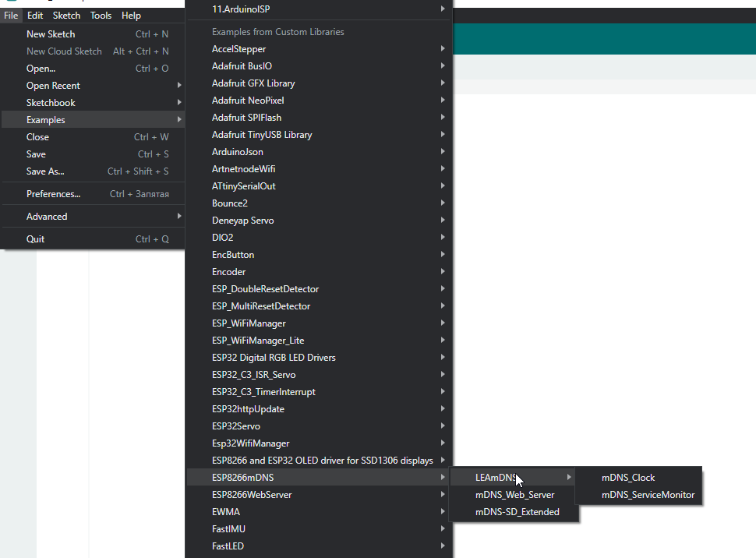
Task: Expand AccelStepper library examples
Action: point(319,49)
